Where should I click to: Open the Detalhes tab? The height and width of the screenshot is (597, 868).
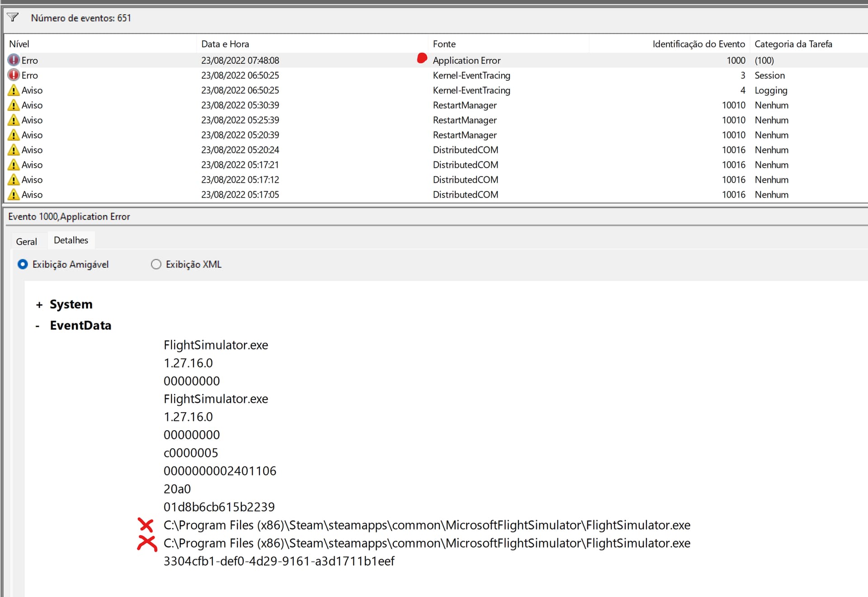point(71,240)
